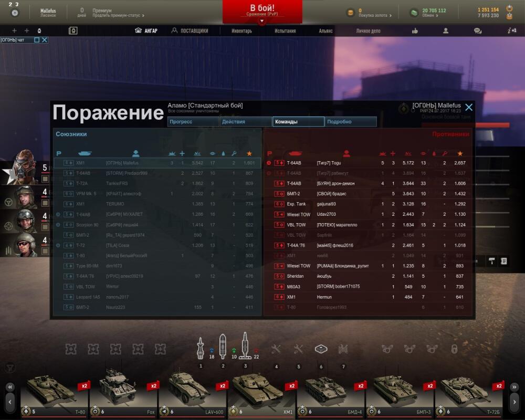Click the locked padlock slot icon
The height and width of the screenshot is (420, 525).
pos(454,349)
